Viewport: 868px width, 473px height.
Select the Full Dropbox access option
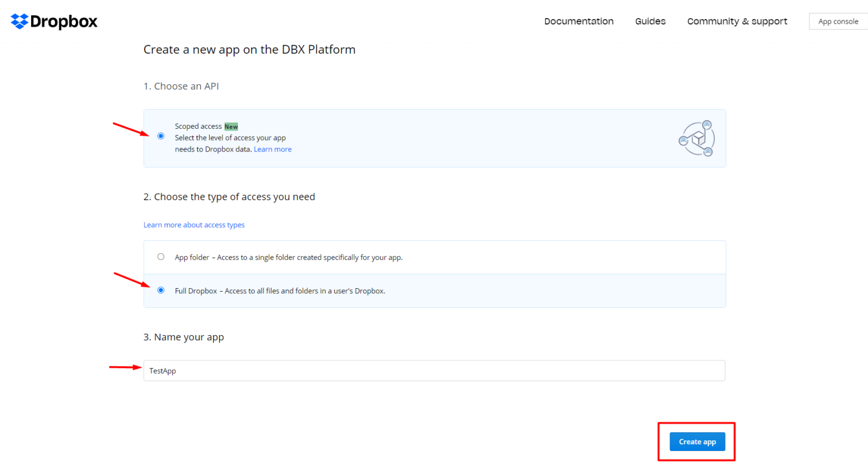coord(160,290)
